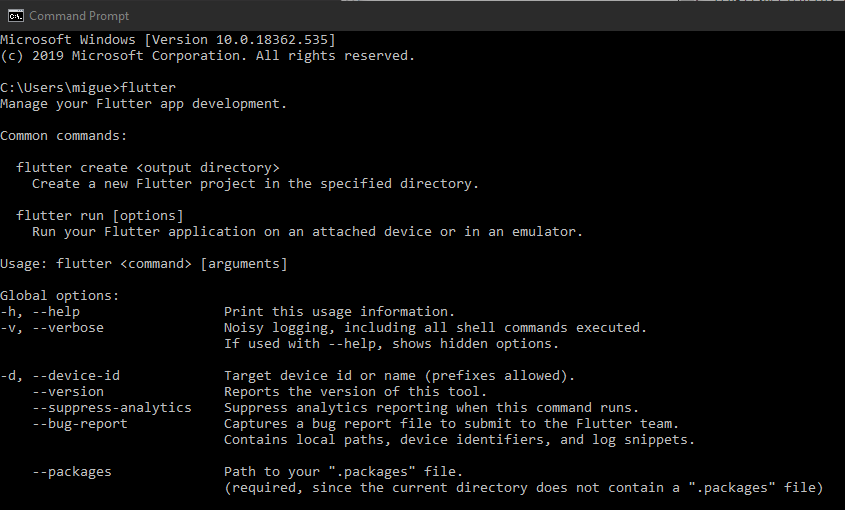Select the 'flutter create <output directory>' line
Viewport: 845px width, 510px height.
point(148,168)
